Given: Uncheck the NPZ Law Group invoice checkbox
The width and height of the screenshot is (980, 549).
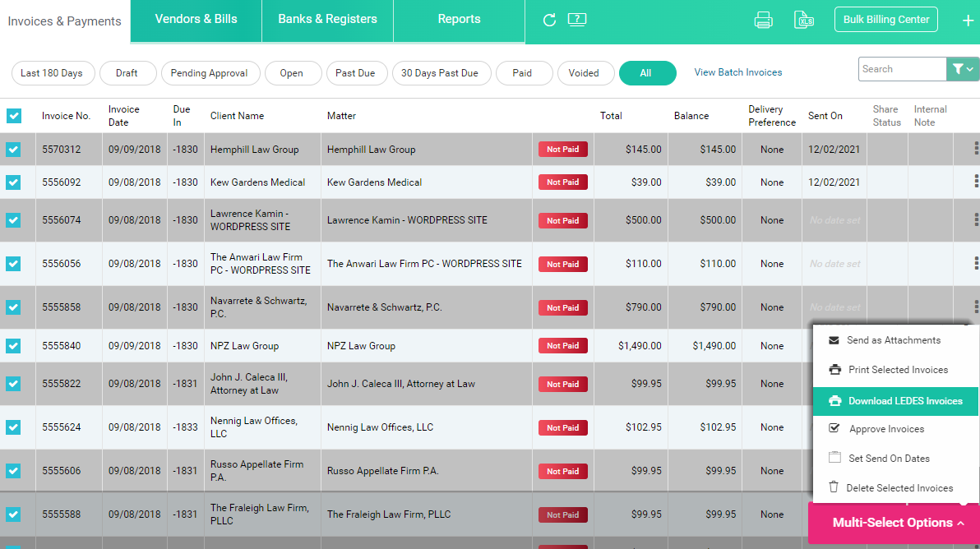Looking at the screenshot, I should point(13,346).
